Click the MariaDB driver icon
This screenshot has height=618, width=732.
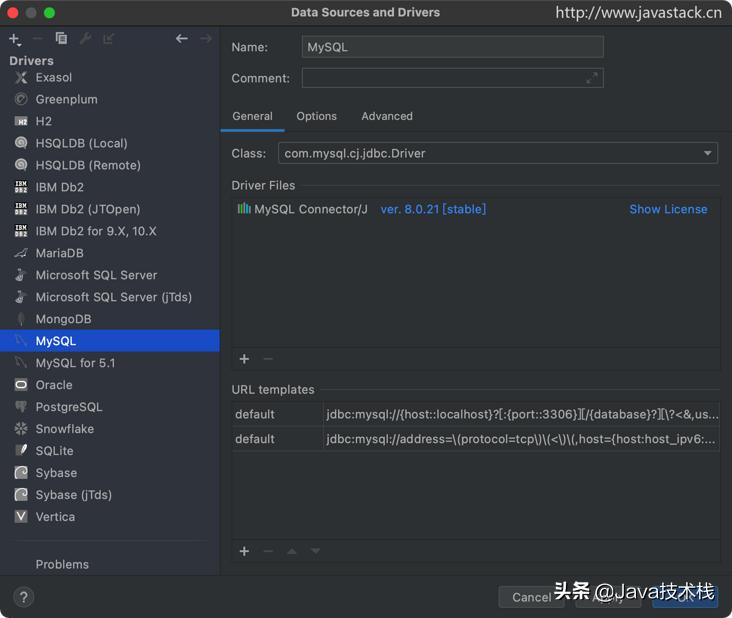[21, 253]
